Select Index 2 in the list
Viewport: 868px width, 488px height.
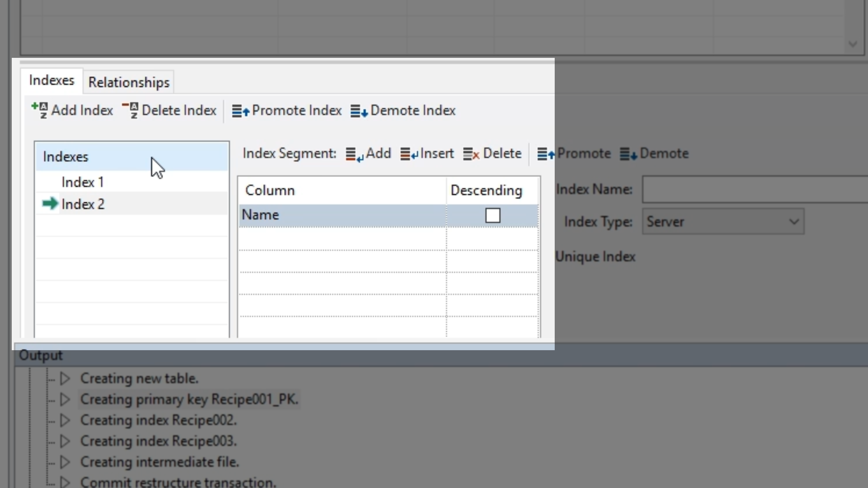[83, 204]
